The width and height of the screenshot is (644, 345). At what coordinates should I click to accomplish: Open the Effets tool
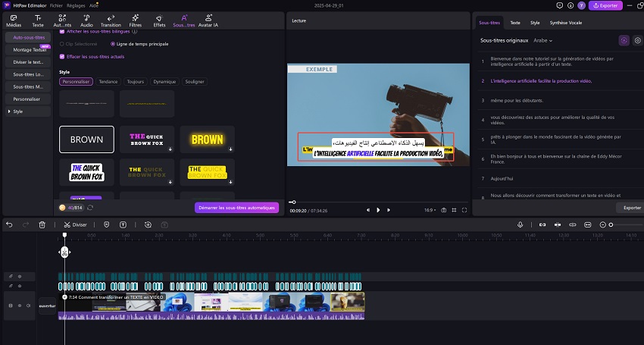[x=159, y=20]
